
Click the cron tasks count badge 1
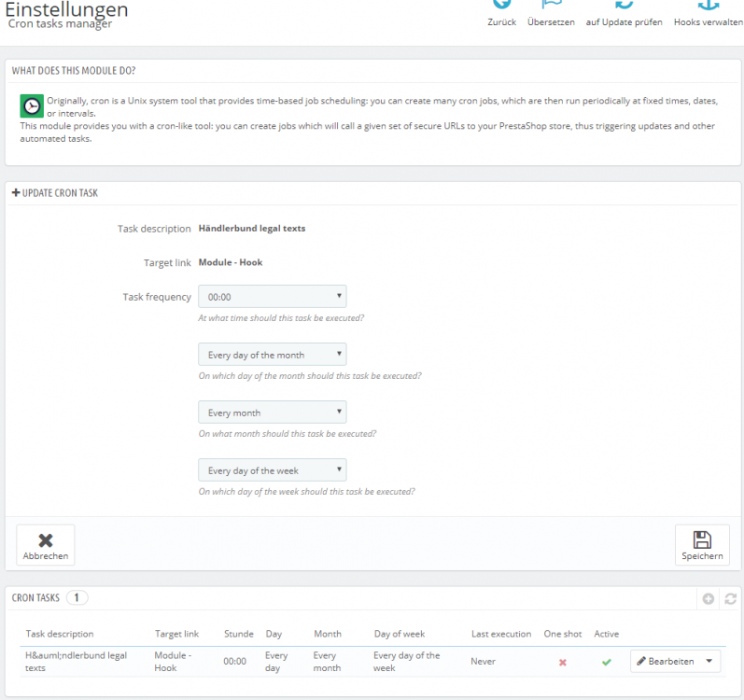tap(77, 597)
